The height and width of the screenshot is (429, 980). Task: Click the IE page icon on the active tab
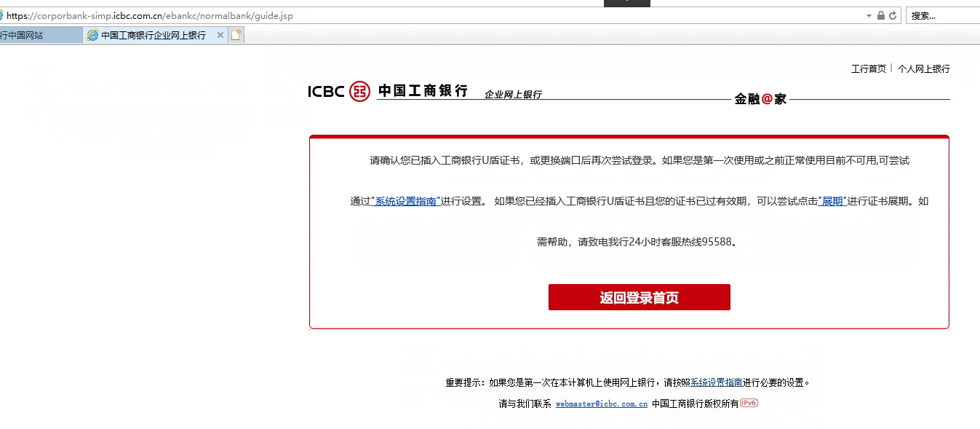point(92,35)
